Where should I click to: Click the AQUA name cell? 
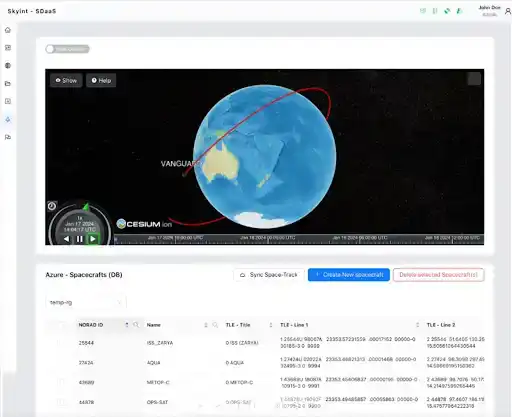[153, 363]
